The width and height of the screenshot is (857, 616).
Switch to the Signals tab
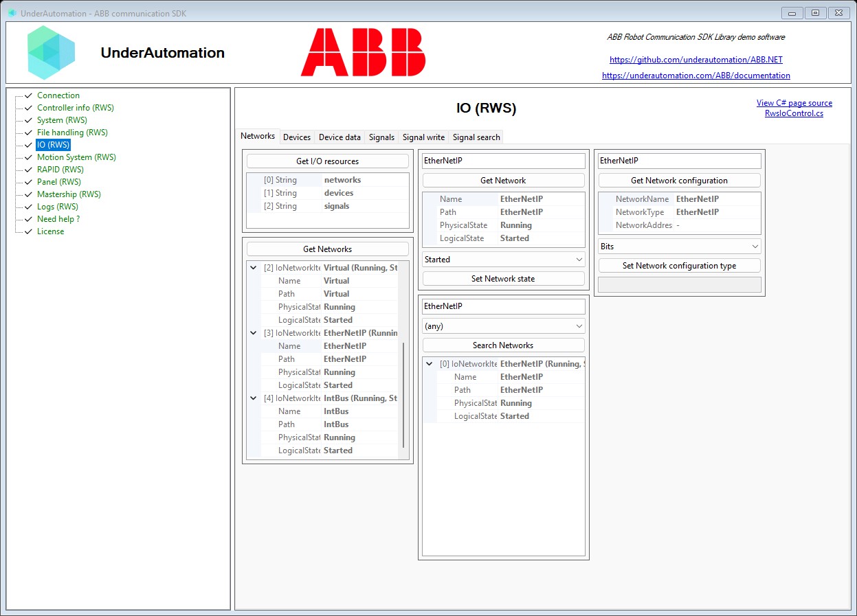click(x=381, y=137)
